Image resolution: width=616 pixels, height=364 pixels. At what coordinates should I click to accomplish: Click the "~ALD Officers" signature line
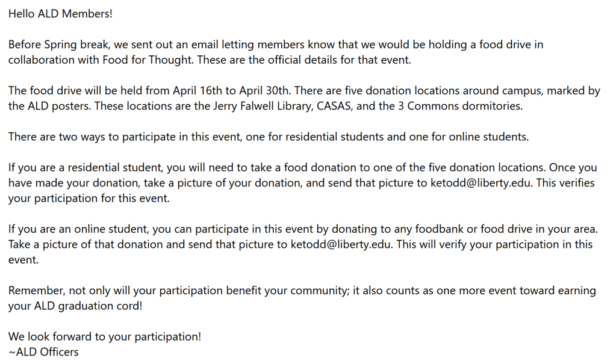click(43, 352)
